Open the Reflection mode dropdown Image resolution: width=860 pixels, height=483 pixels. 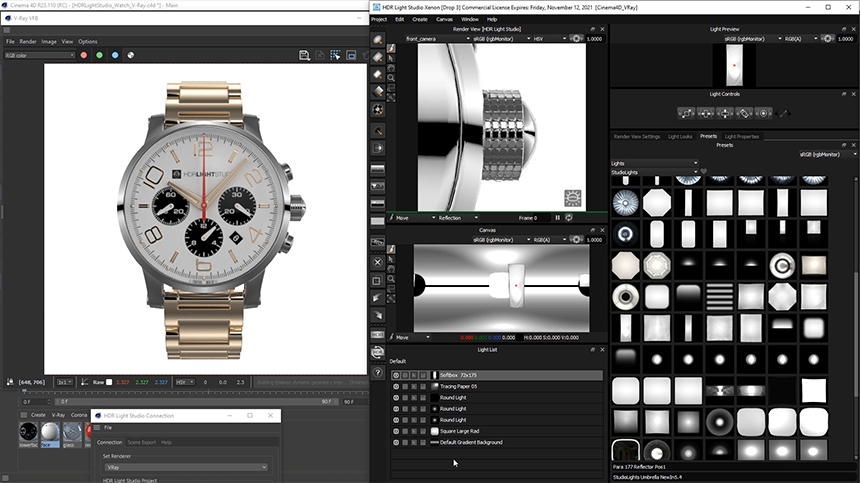click(x=458, y=218)
